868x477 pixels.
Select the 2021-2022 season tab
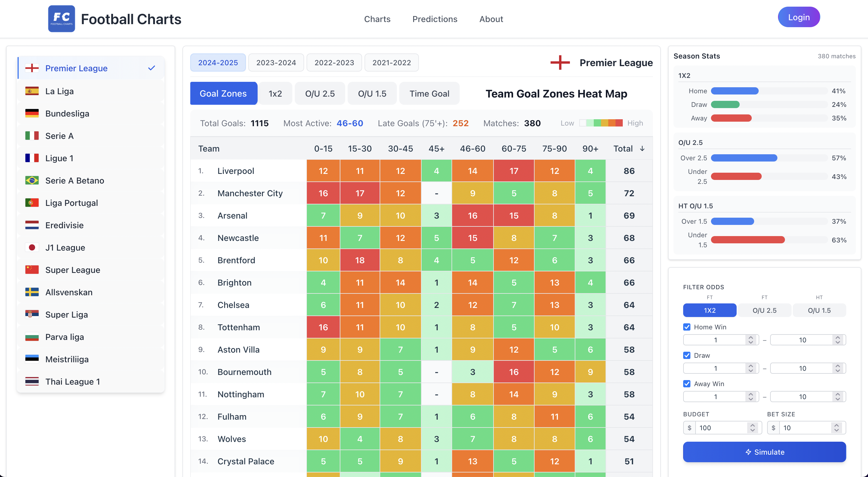[391, 63]
